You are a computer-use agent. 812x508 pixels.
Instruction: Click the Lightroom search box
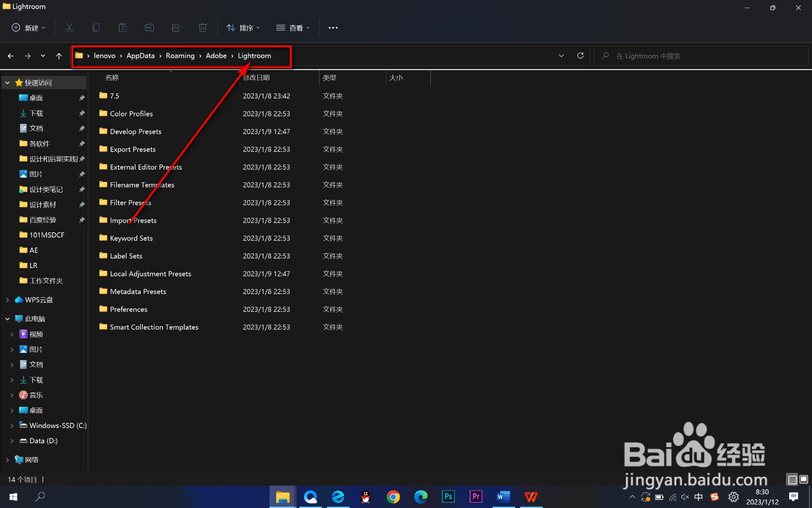(x=701, y=56)
